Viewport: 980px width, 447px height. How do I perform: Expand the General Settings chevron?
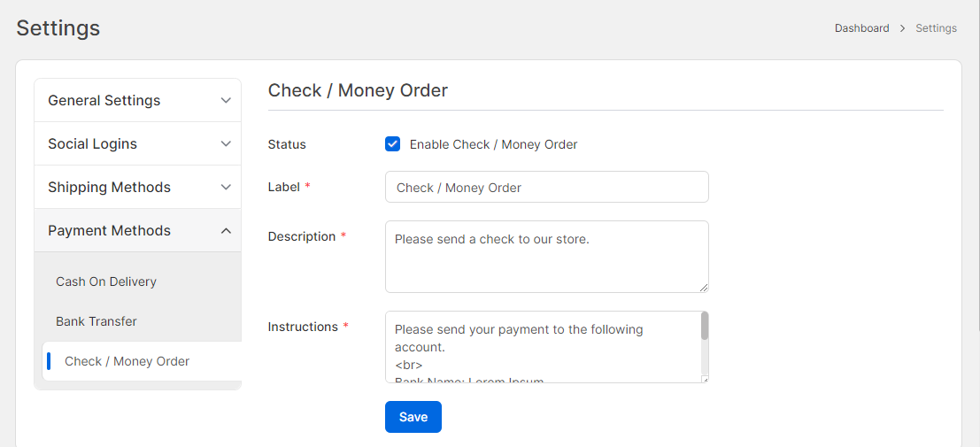tap(226, 101)
